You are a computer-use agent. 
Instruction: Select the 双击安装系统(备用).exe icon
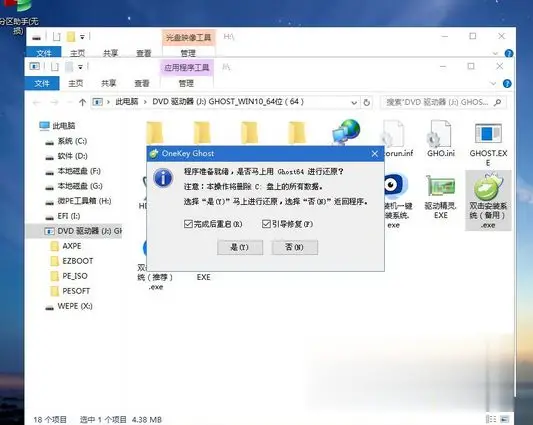click(x=488, y=201)
